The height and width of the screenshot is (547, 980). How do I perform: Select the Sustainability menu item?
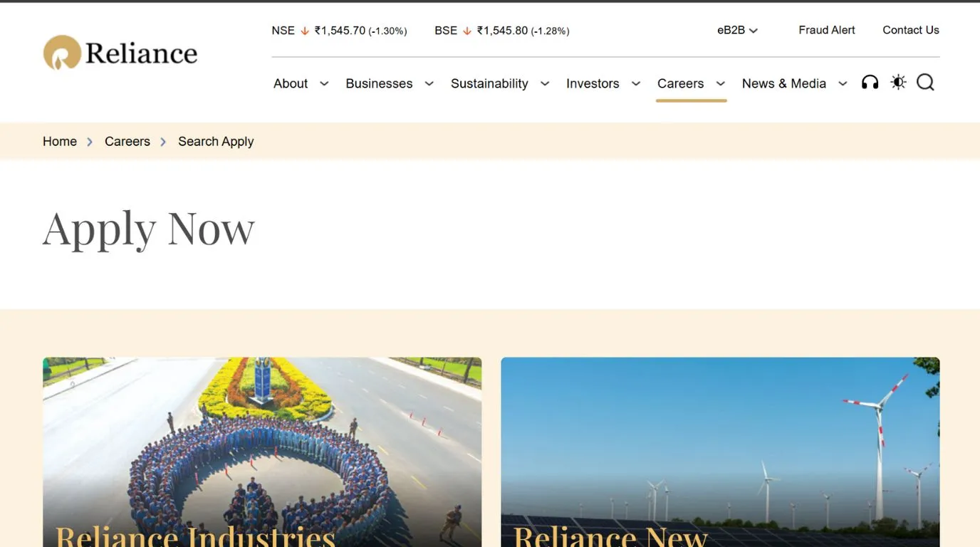click(489, 83)
